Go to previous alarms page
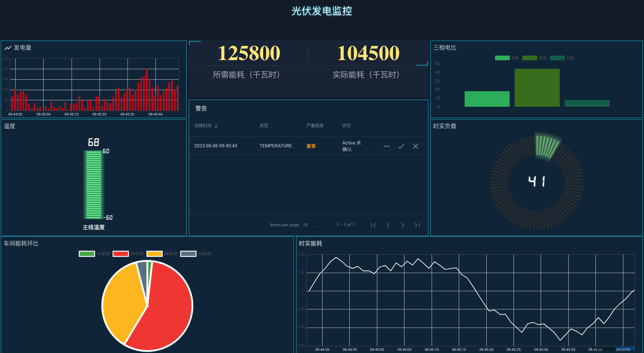Screen dimensions: 644x353 388,225
